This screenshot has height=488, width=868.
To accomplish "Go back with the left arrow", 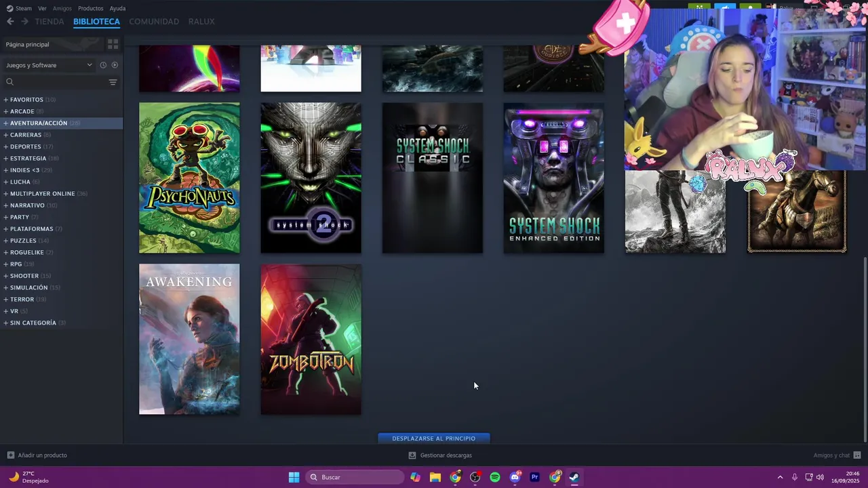I will point(10,22).
